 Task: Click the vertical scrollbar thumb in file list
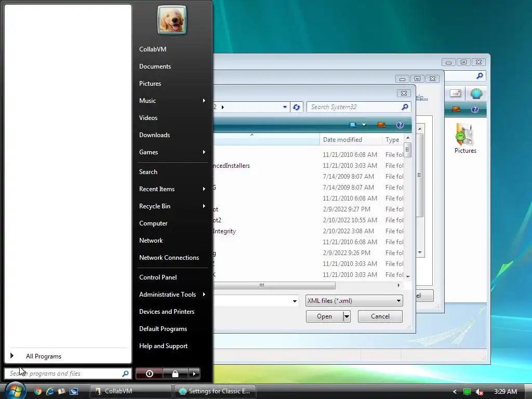408,150
